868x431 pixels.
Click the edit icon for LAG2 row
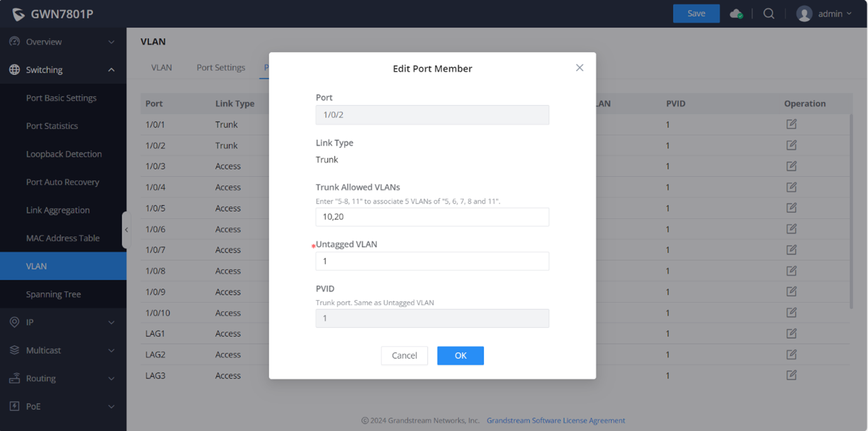click(x=791, y=354)
